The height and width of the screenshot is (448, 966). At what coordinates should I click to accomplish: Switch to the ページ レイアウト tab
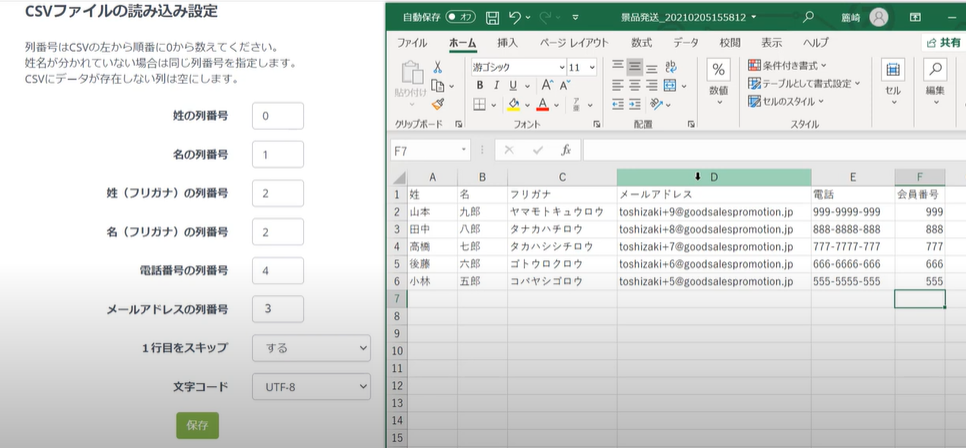pyautogui.click(x=574, y=43)
